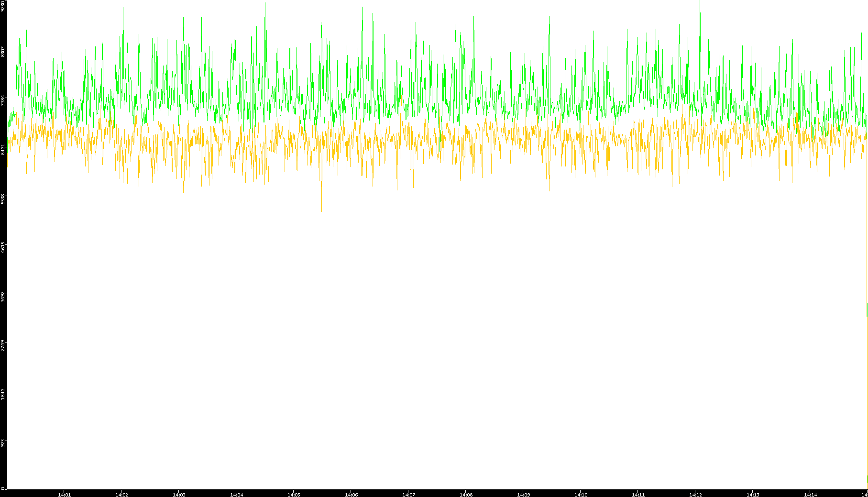868x497 pixels.
Task: Click the 923 y-axis label
Action: [x=3, y=443]
